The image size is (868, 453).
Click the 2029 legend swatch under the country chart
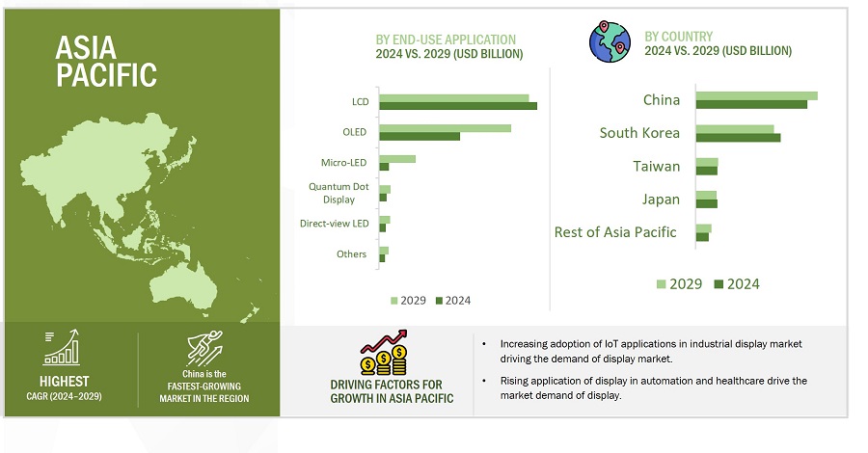[661, 283]
